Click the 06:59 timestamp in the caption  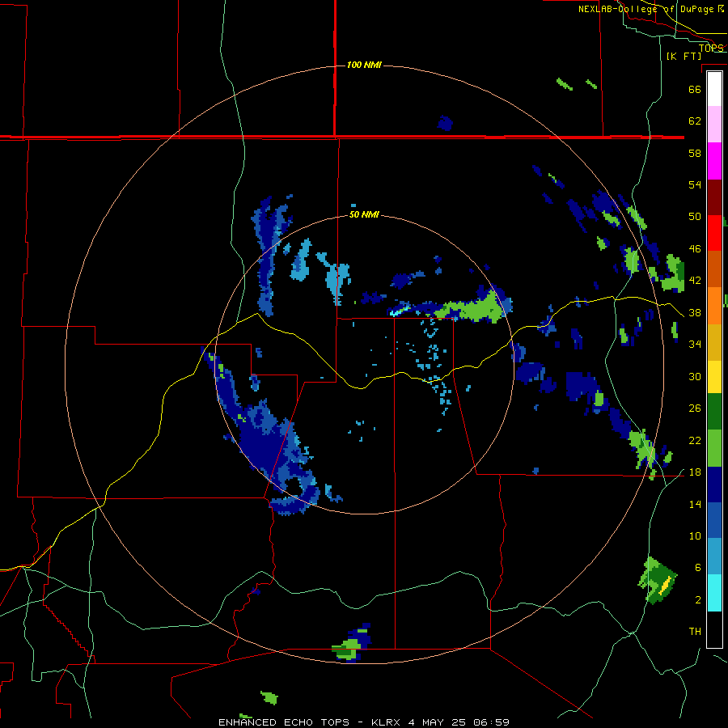[x=491, y=722]
